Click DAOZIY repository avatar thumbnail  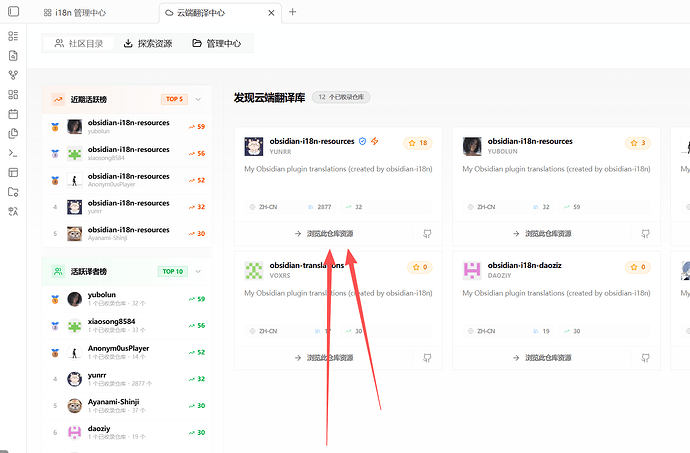(472, 270)
